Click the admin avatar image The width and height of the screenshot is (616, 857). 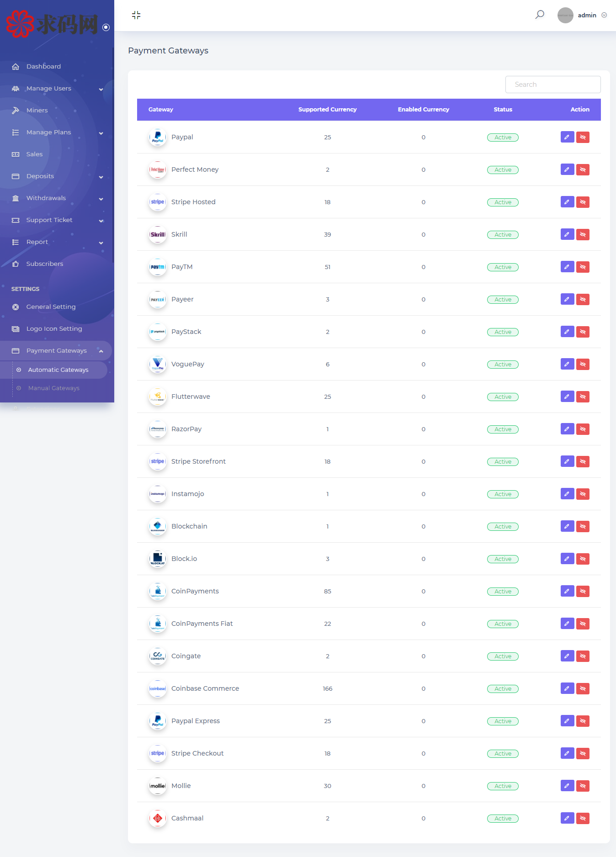[x=565, y=15]
